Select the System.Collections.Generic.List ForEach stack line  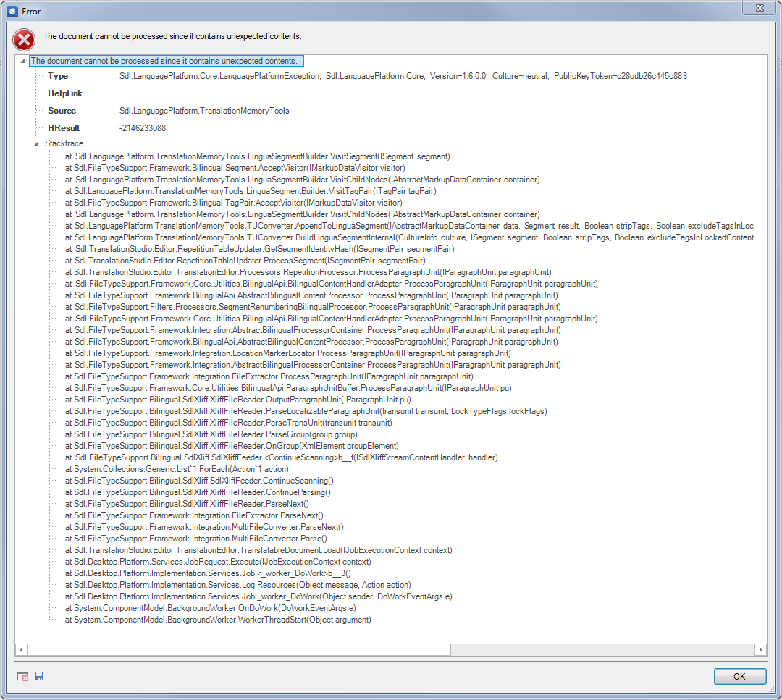(176, 469)
